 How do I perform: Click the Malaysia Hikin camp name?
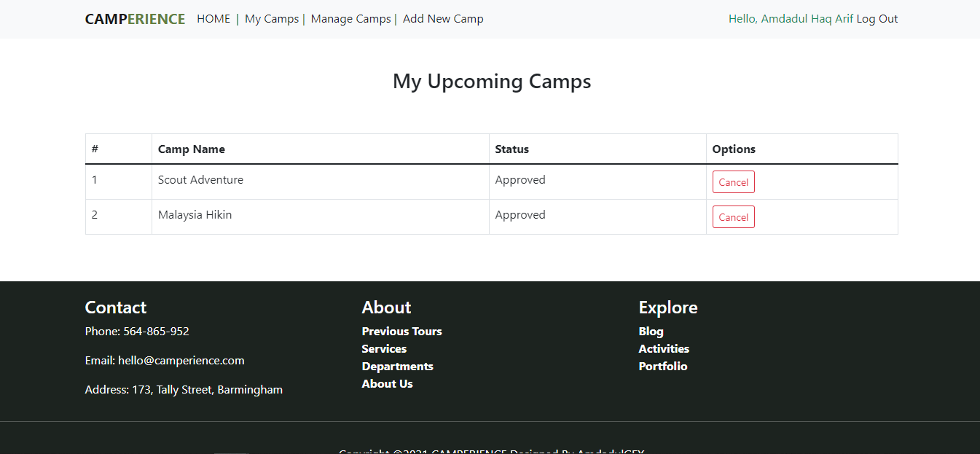point(195,215)
